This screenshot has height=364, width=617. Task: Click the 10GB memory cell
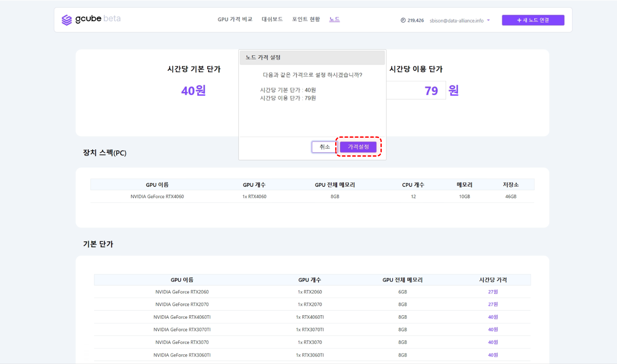click(x=464, y=196)
